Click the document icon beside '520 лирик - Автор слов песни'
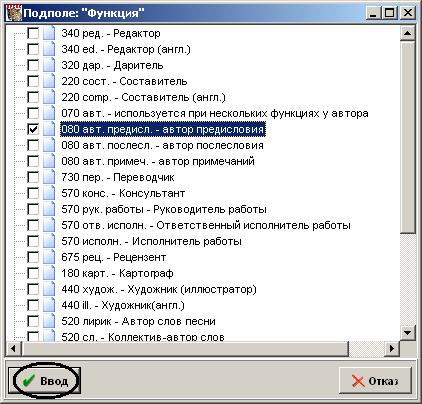 coord(49,321)
